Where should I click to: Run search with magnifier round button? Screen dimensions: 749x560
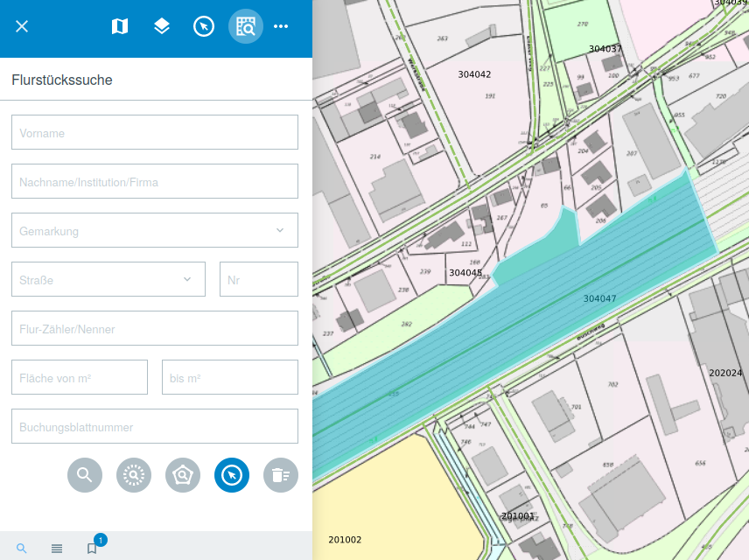[85, 475]
